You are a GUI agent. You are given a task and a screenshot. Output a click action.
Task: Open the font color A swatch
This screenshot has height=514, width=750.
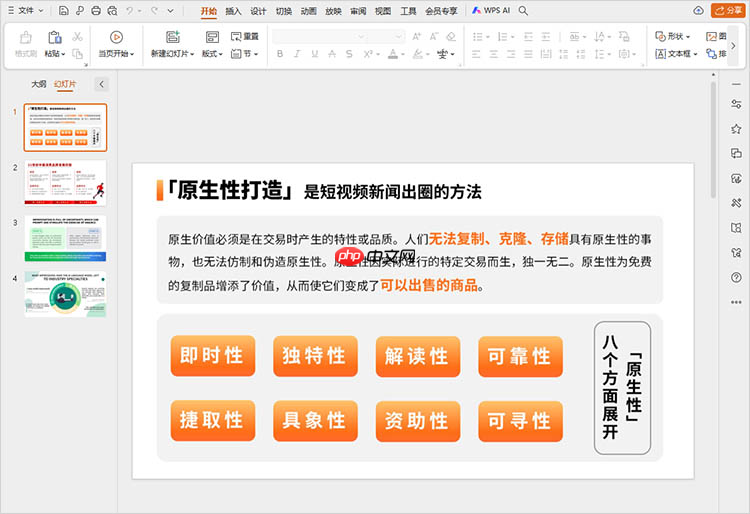[393, 54]
